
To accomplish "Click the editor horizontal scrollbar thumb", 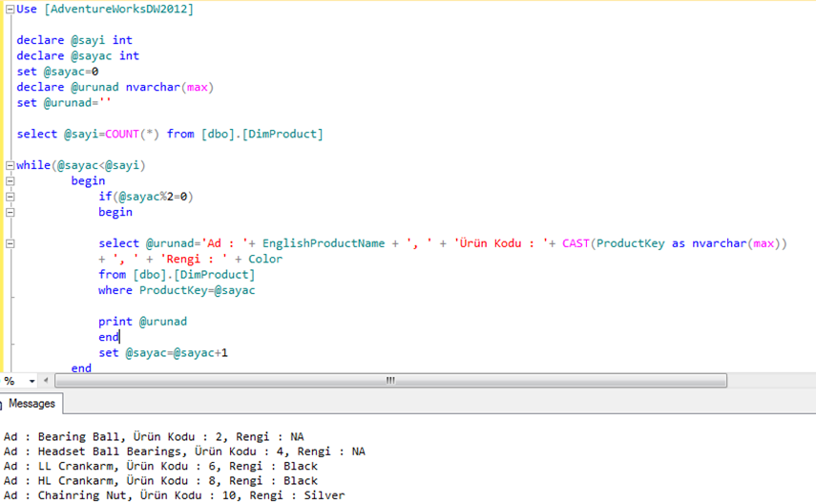I will [391, 381].
